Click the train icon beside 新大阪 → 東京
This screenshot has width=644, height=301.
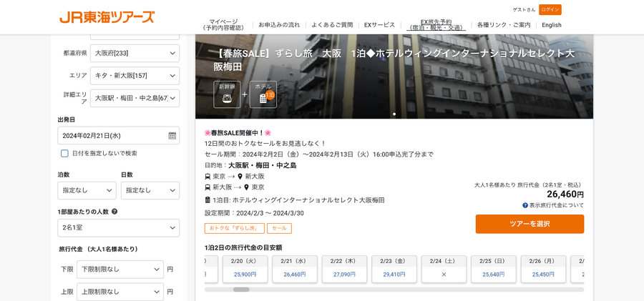(208, 187)
